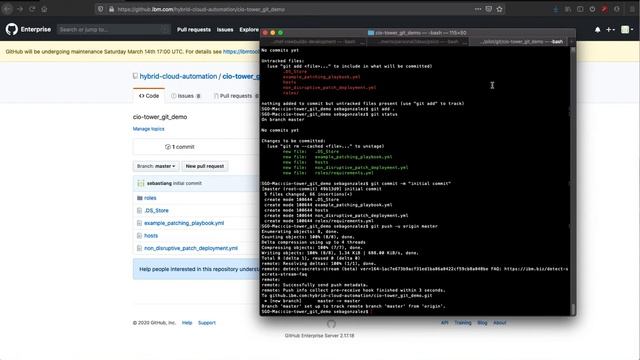Click the GitHub Octocat logo
The height and width of the screenshot is (360, 640).
[12, 29]
